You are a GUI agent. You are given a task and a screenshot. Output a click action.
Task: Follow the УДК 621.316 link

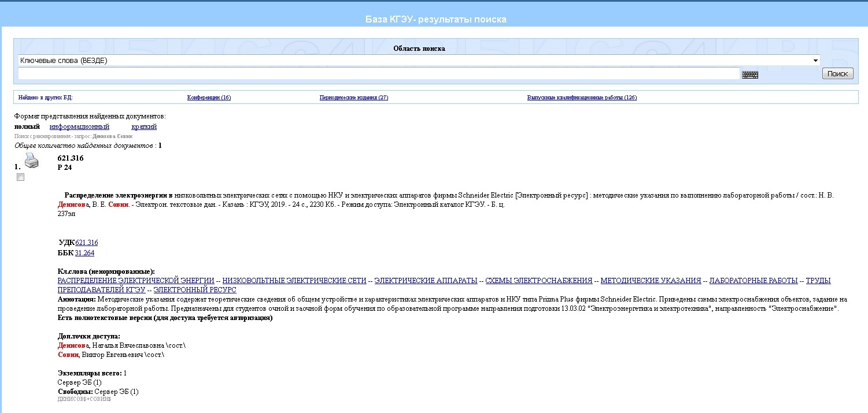pyautogui.click(x=87, y=243)
